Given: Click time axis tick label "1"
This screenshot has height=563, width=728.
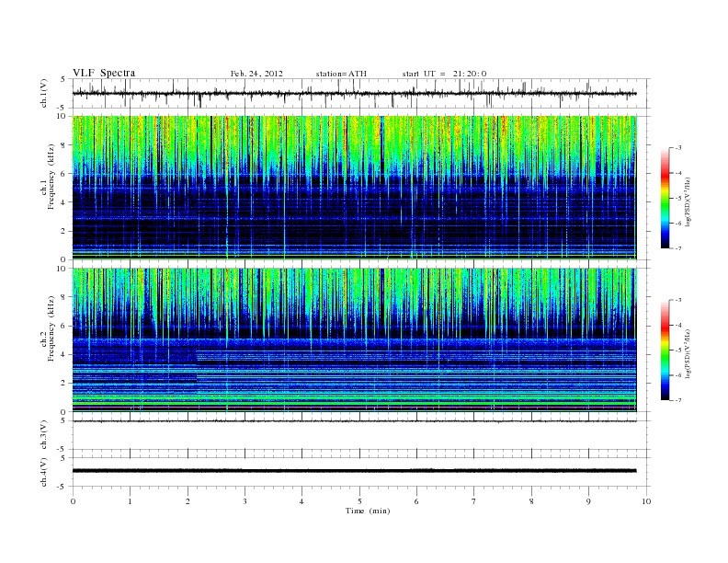Looking at the screenshot, I should (130, 501).
